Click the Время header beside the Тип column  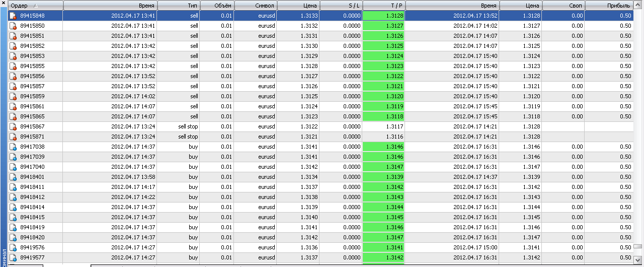(x=110, y=6)
